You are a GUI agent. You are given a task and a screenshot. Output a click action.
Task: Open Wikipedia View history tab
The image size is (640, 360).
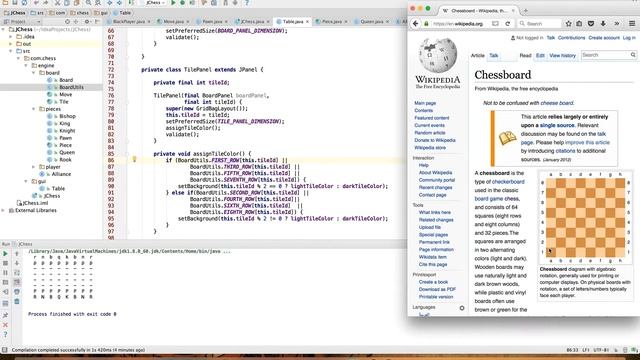point(562,56)
